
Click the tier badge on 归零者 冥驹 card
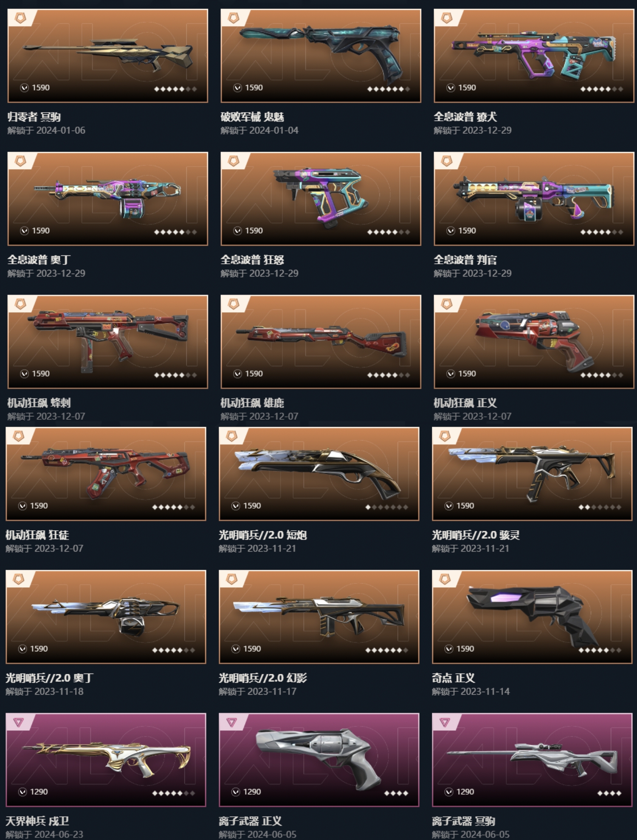pos(20,18)
